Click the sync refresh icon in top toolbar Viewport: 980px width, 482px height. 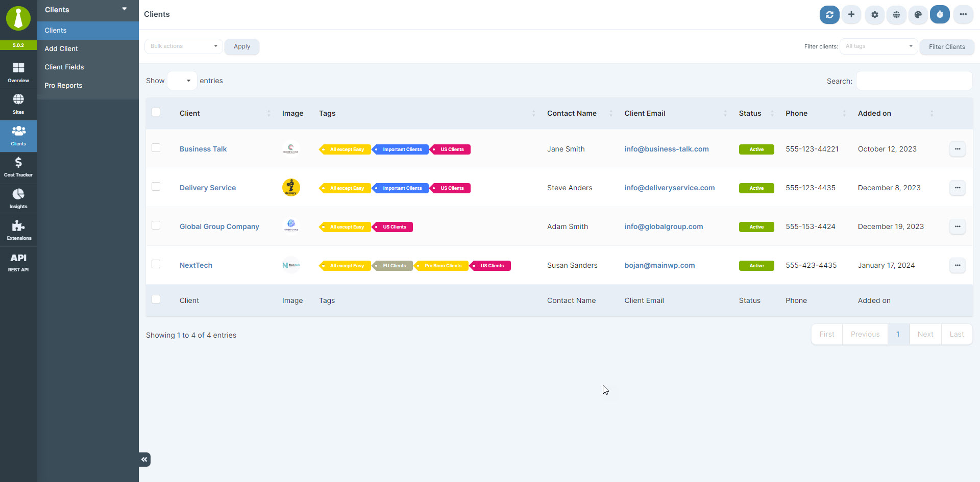coord(829,15)
